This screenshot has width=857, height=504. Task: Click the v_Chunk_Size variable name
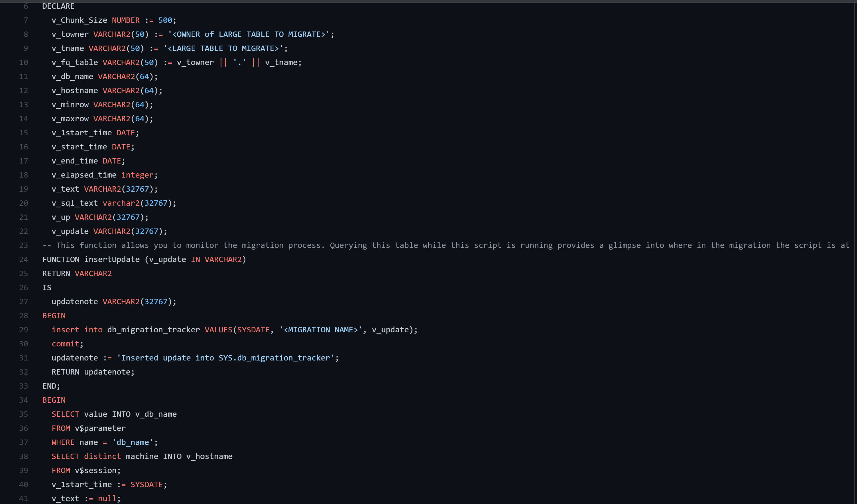click(x=79, y=21)
